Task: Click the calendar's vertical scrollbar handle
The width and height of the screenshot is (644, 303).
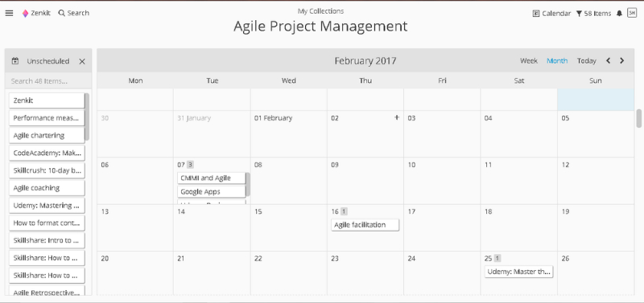Action: (639, 118)
